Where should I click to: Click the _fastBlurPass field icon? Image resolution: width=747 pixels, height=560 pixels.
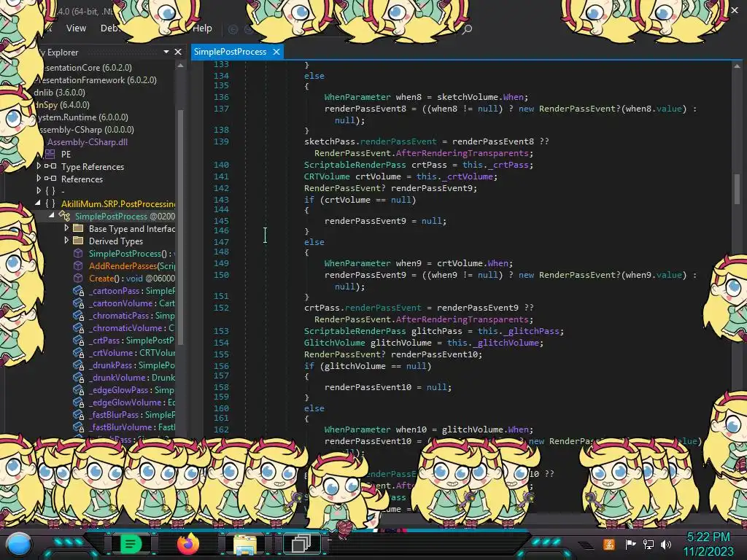[78, 415]
